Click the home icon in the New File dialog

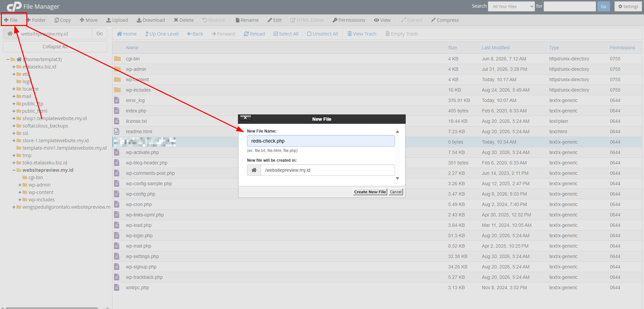pos(254,170)
